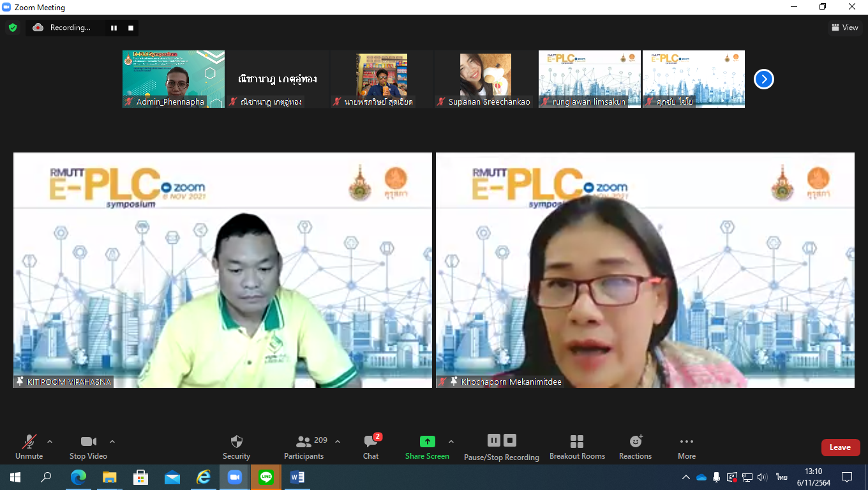Stop recording in bottom toolbar
This screenshot has height=490, width=868.
pos(509,440)
